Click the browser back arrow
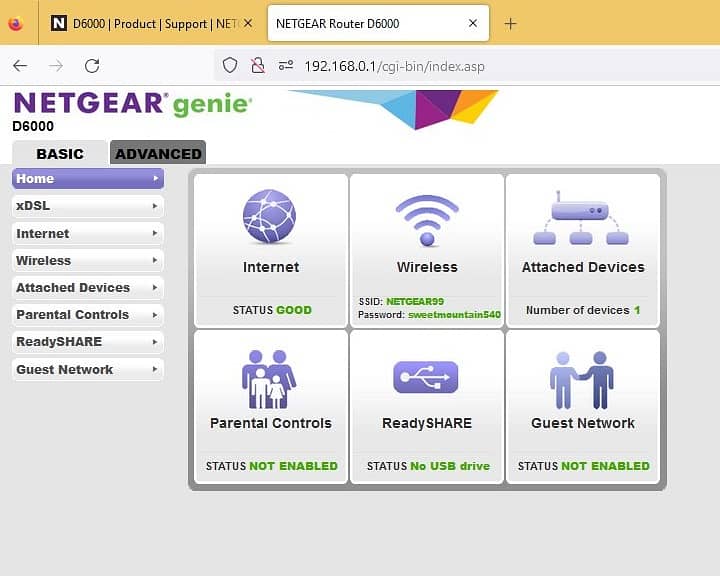 coord(20,66)
